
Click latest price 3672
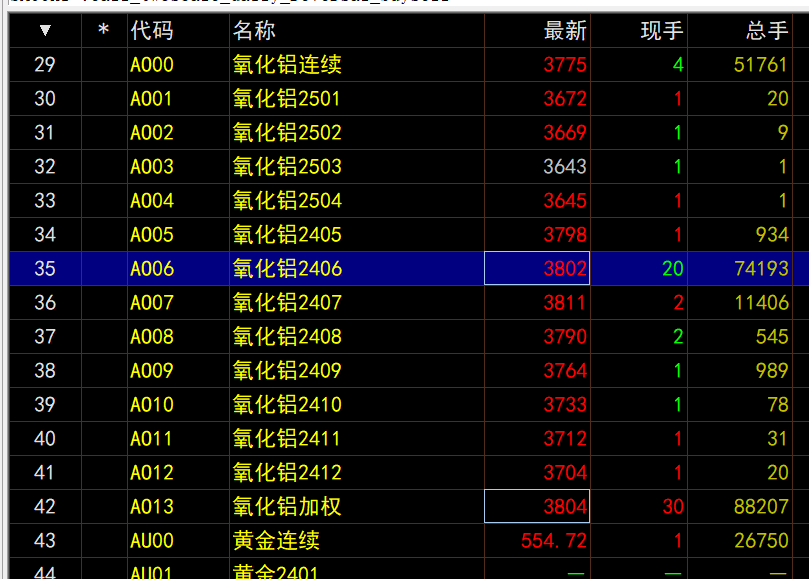pyautogui.click(x=565, y=99)
